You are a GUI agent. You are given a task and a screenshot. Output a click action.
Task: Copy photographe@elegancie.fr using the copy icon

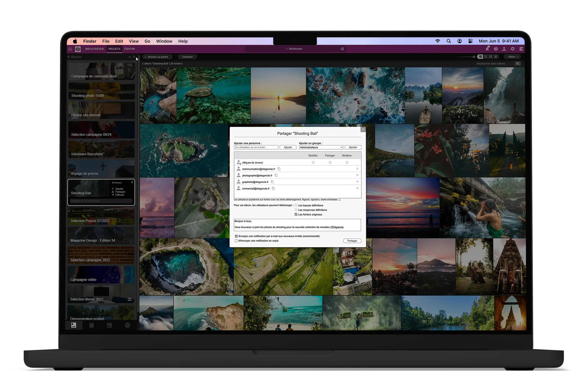[x=276, y=175]
